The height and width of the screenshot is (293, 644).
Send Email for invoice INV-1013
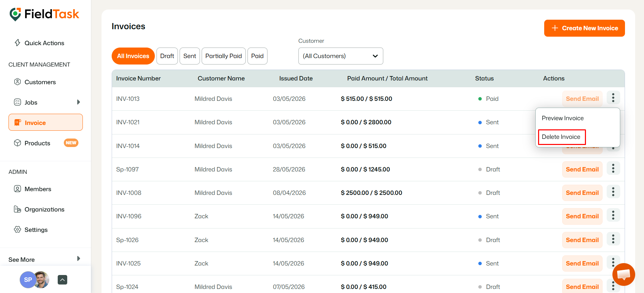[582, 99]
